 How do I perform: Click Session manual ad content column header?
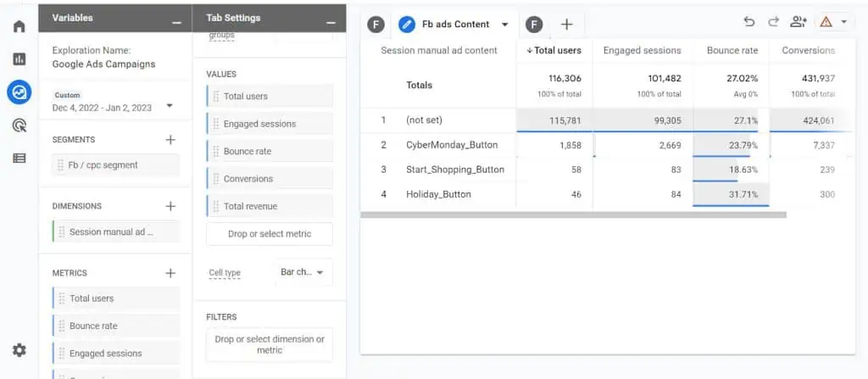coord(439,50)
